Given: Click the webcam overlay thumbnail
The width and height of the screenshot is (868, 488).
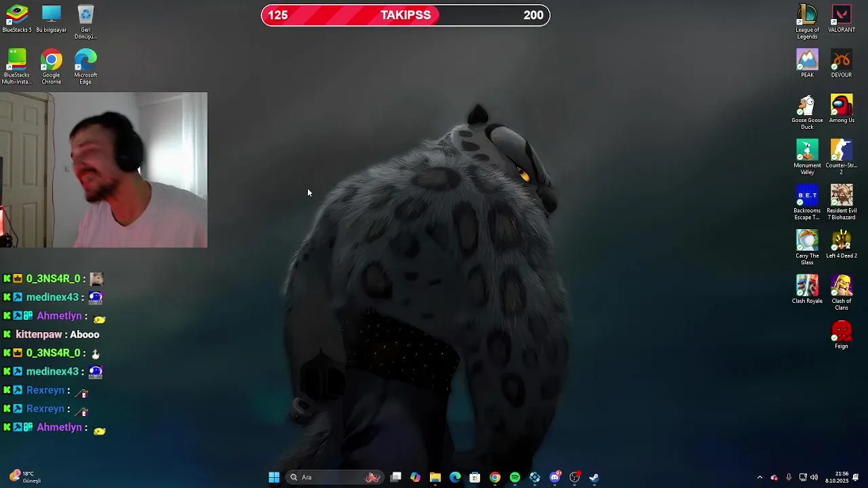Looking at the screenshot, I should click(104, 170).
